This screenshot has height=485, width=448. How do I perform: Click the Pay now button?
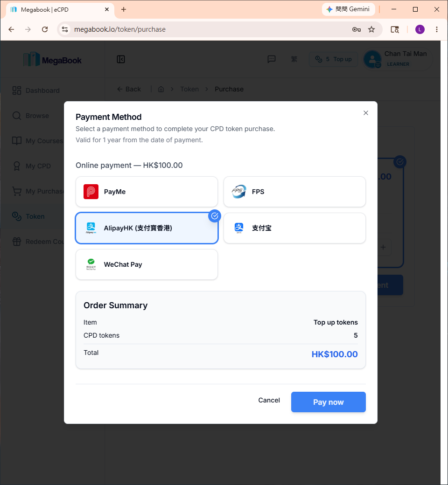click(328, 402)
